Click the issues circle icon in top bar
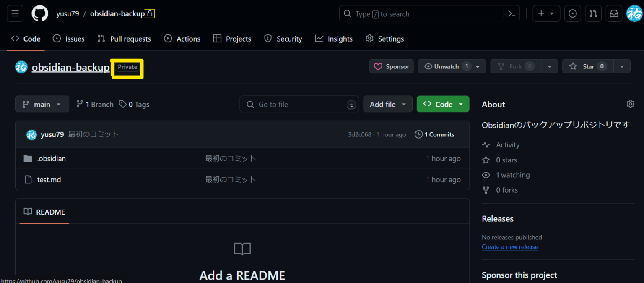Screen dimensions: 644x283 572,13
